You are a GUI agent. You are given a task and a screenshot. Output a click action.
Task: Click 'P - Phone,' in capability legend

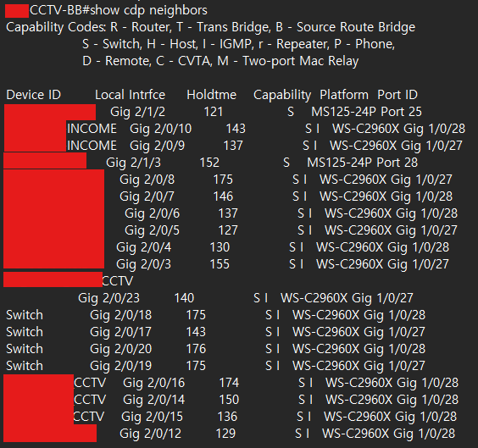(x=364, y=45)
